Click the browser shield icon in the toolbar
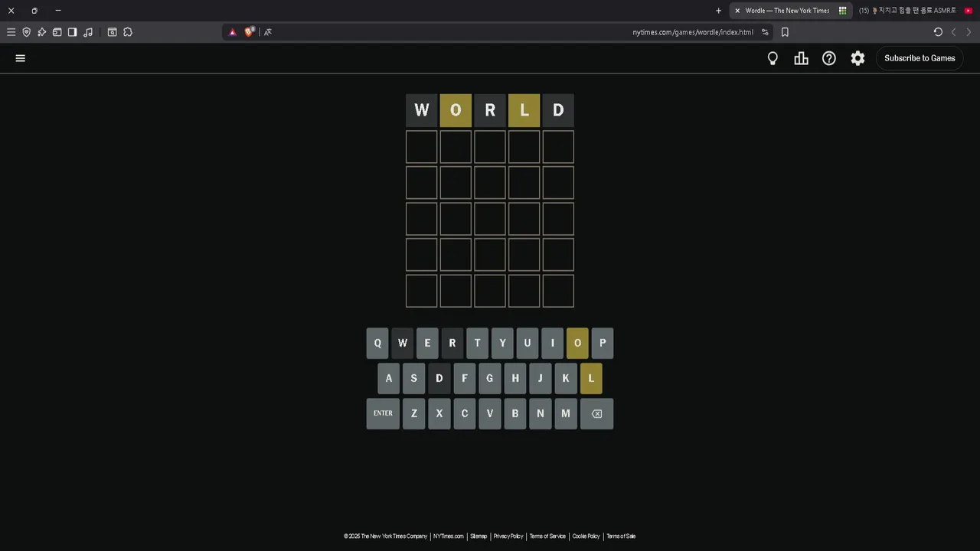 pyautogui.click(x=27, y=32)
